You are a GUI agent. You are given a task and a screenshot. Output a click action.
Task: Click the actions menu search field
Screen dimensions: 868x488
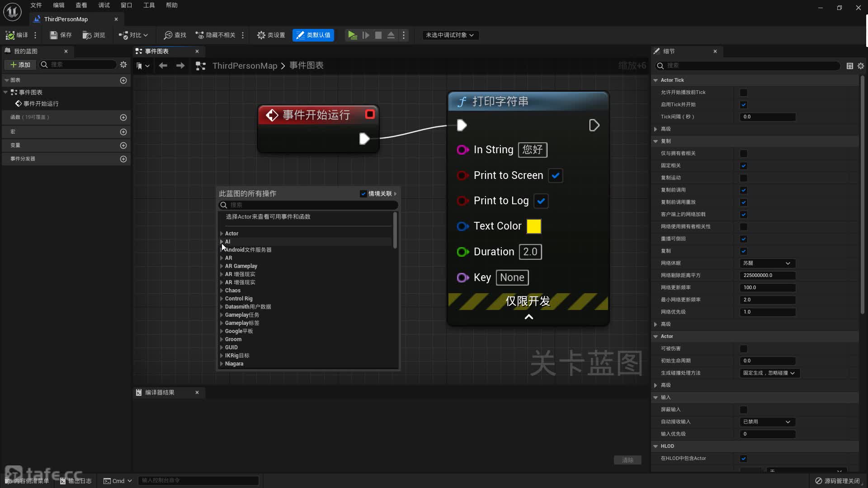(x=308, y=205)
